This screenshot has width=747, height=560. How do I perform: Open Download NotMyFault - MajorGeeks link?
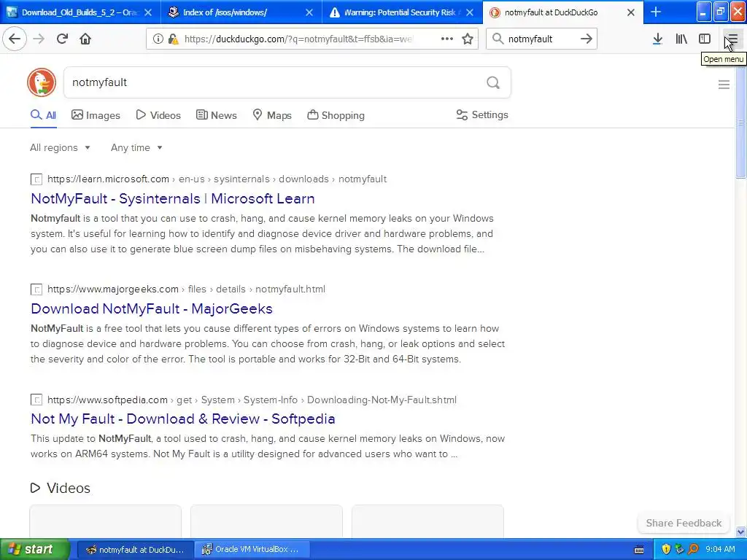[x=152, y=308]
